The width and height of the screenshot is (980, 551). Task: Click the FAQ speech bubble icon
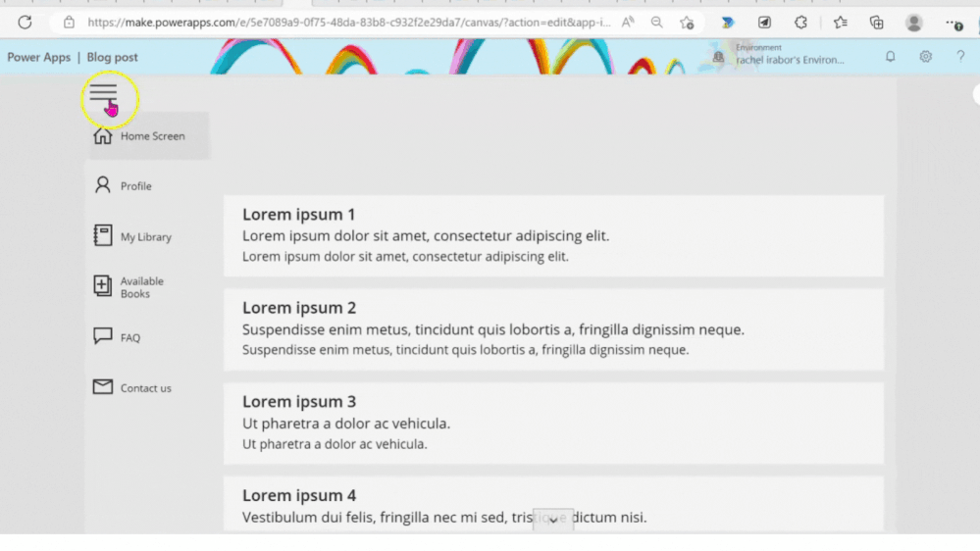(x=102, y=336)
